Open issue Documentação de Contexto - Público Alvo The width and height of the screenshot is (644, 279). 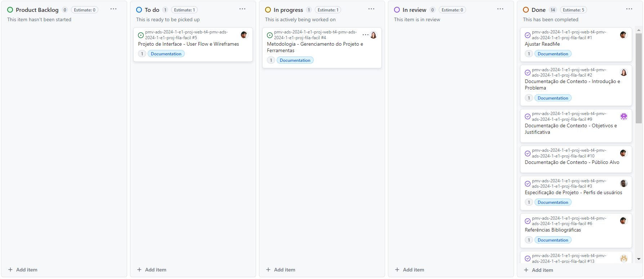[x=572, y=163]
